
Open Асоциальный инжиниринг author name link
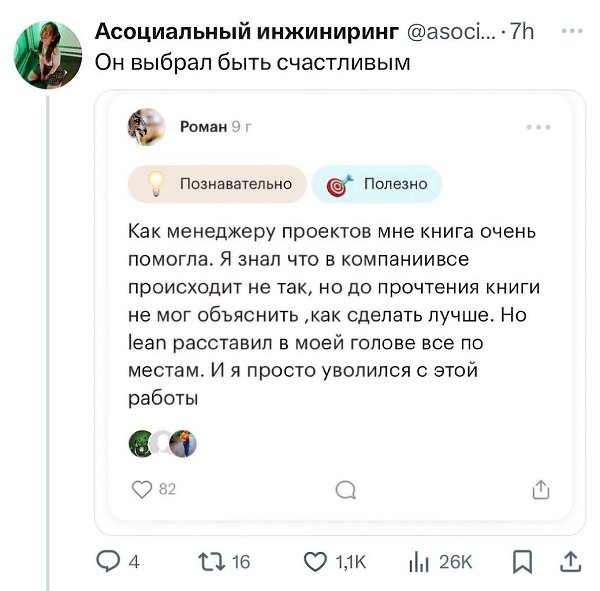tap(246, 32)
